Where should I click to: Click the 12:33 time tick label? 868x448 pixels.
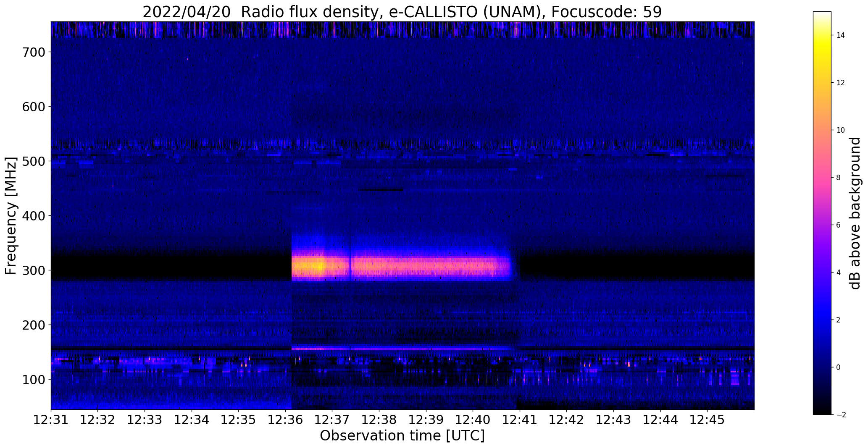coord(145,420)
